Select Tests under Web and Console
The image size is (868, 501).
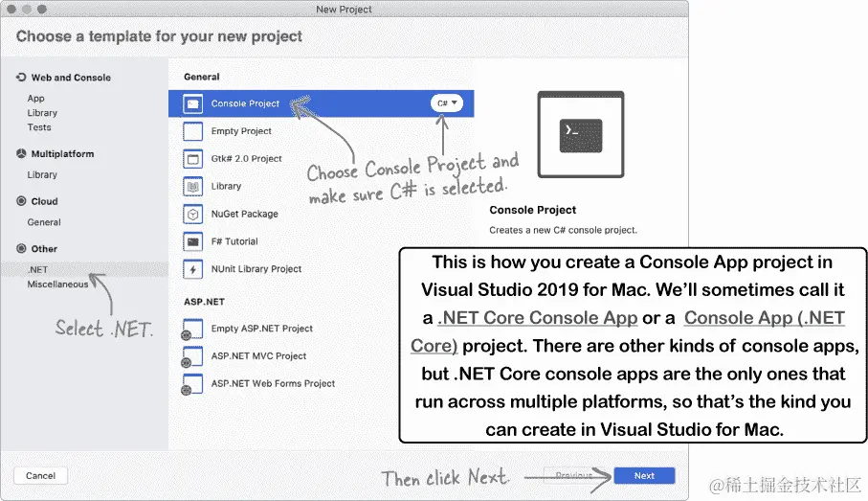[x=39, y=126]
